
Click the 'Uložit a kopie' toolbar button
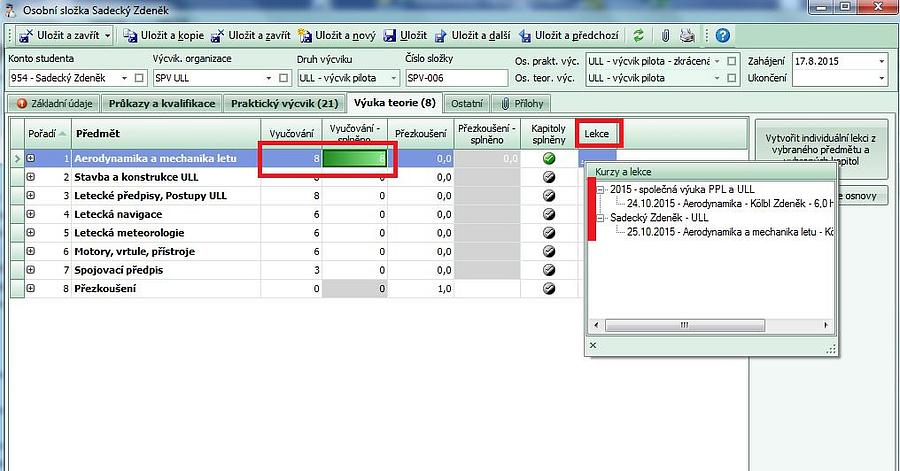pos(163,36)
